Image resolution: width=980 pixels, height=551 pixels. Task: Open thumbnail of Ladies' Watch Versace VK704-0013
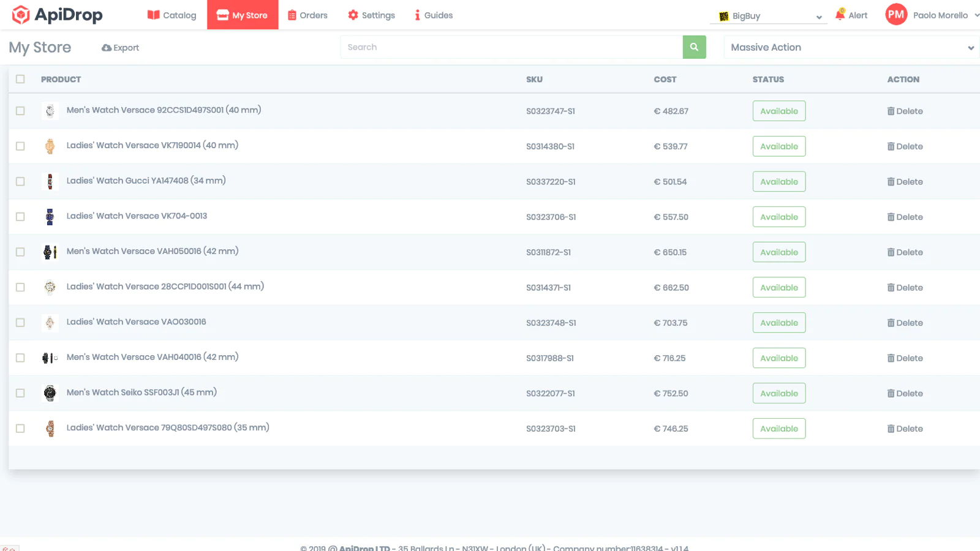(x=50, y=217)
